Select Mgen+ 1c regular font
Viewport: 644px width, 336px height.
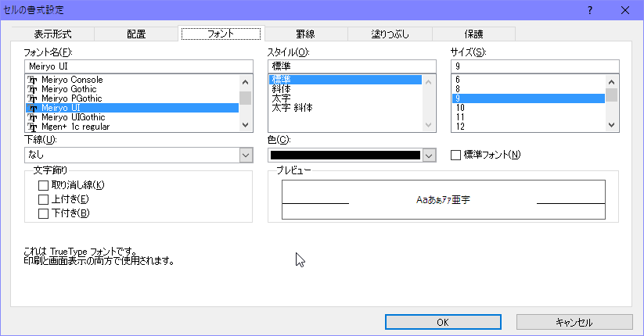(x=132, y=127)
